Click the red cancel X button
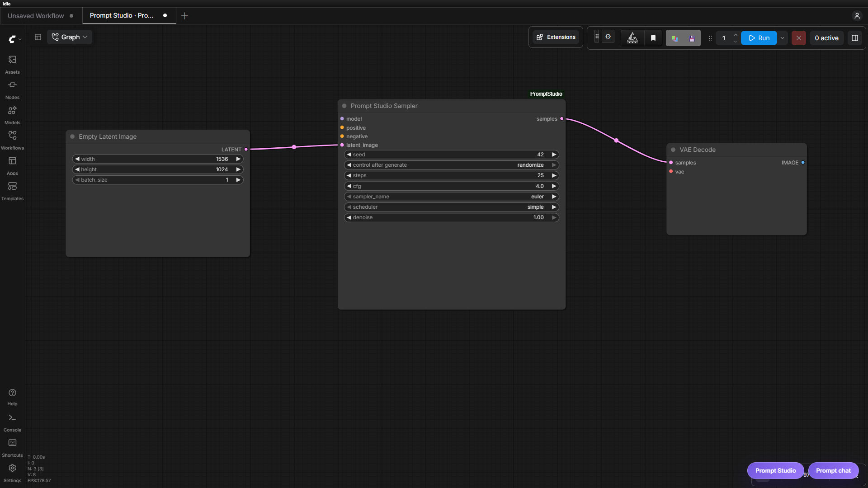 [798, 38]
